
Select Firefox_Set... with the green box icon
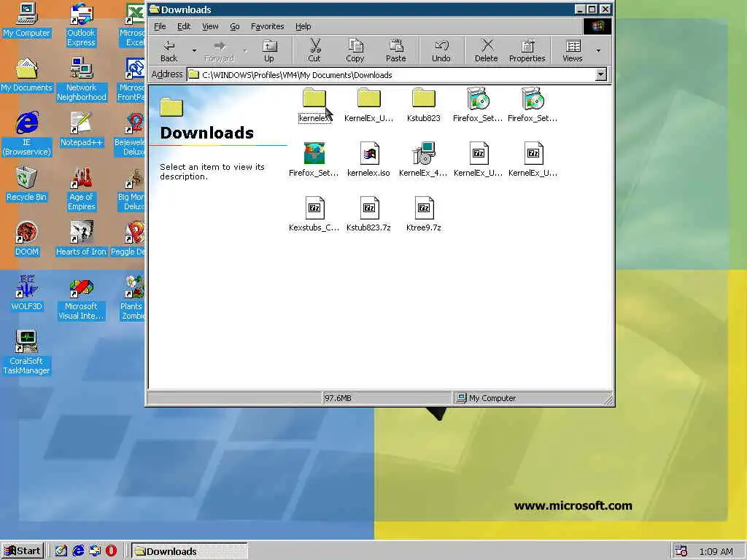point(314,160)
